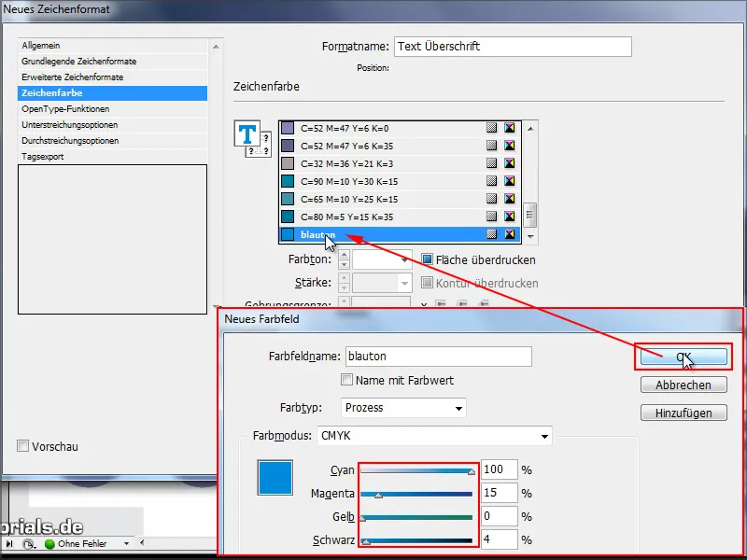Screen dimensions: 747x560
Task: Click the process color icon in the blauton row
Action: tap(492, 234)
